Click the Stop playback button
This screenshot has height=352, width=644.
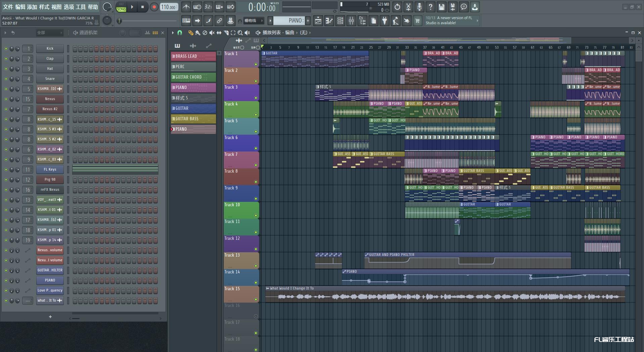pos(143,7)
